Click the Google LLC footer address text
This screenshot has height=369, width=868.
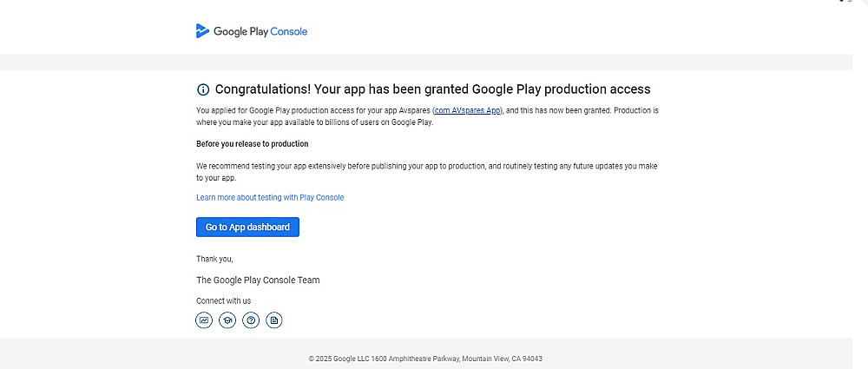[425, 359]
